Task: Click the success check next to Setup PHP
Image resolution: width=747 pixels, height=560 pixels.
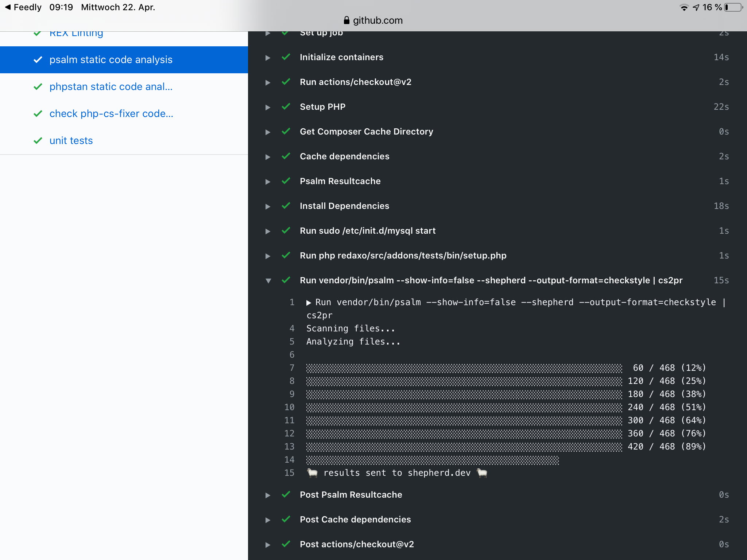Action: pyautogui.click(x=286, y=107)
